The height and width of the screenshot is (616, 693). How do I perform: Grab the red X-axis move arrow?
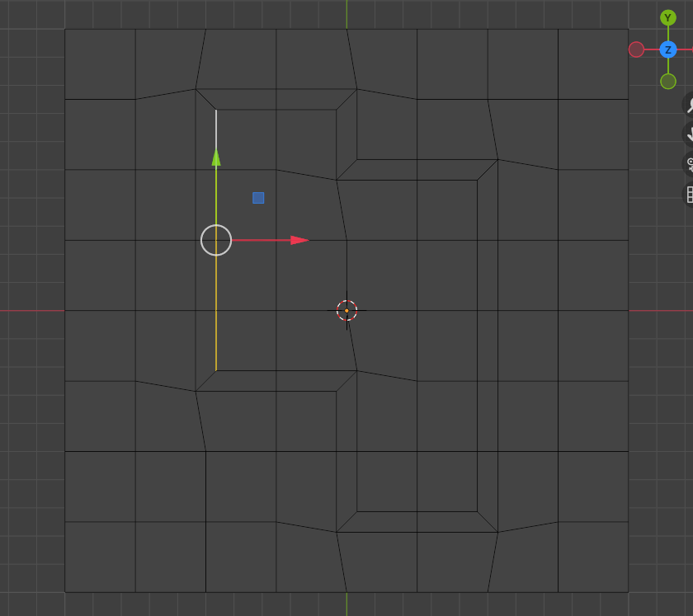tap(299, 240)
